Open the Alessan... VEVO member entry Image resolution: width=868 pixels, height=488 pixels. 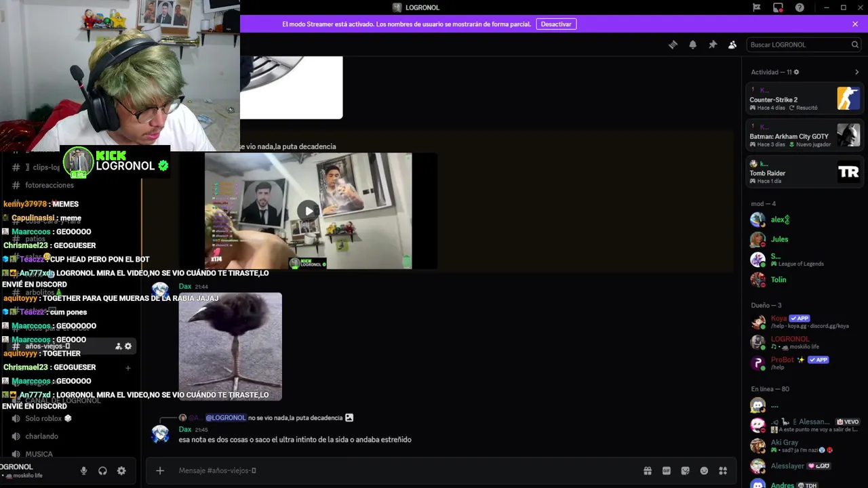point(804,425)
